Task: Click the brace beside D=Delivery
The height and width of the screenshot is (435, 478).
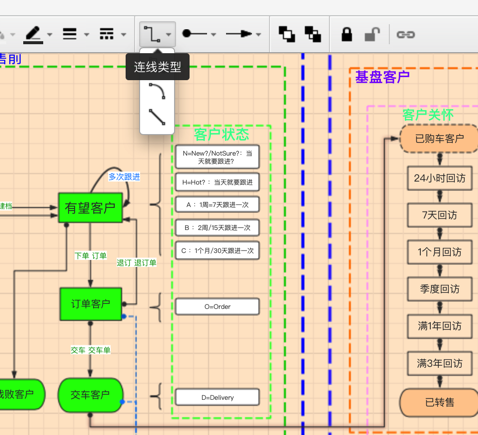Action: click(x=156, y=396)
